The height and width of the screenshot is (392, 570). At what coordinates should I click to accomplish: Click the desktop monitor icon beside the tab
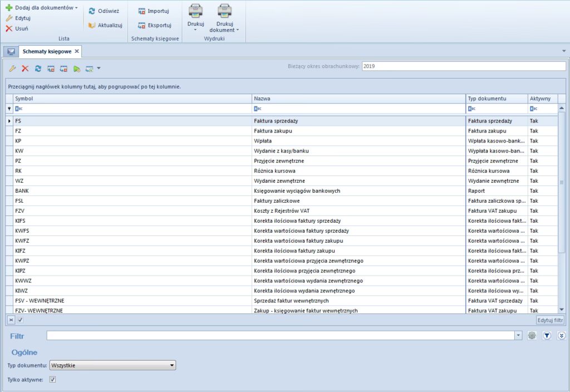click(x=11, y=52)
